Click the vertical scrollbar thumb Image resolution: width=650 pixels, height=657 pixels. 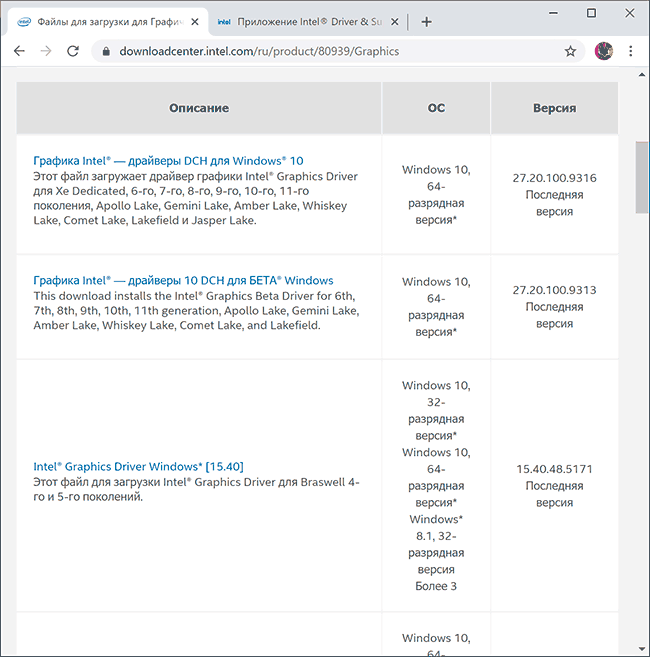642,178
